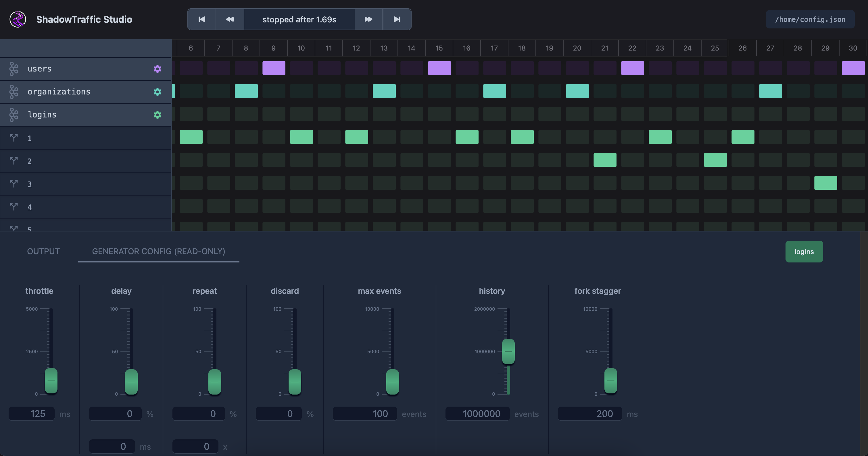Click the rewind step button
Image resolution: width=868 pixels, height=456 pixels.
coord(230,19)
